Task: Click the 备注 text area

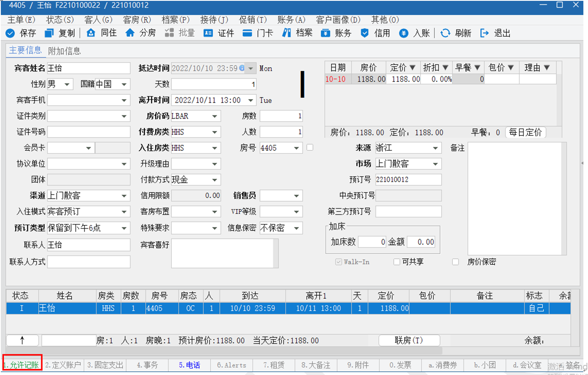Action: [x=514, y=198]
